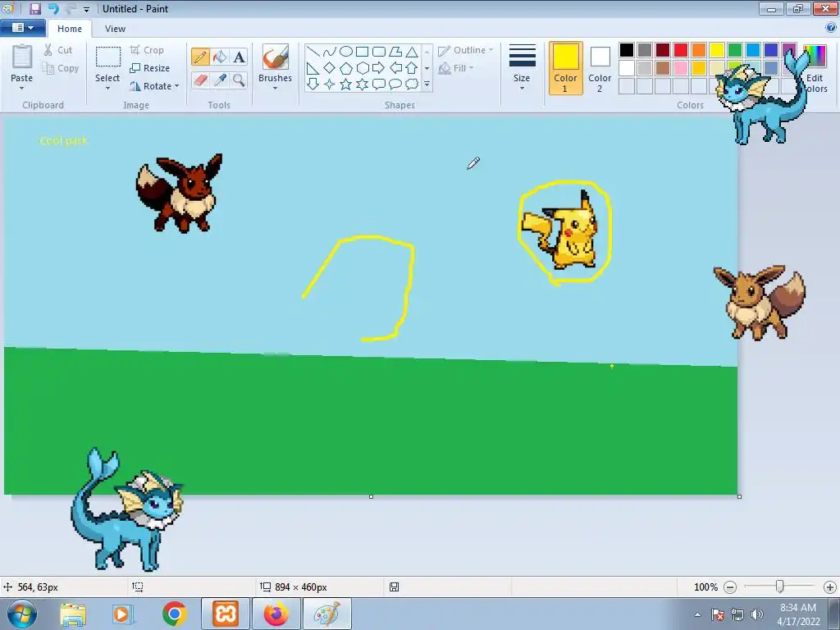This screenshot has height=630, width=840.
Task: Choose the Six-point star shape
Action: 362,84
